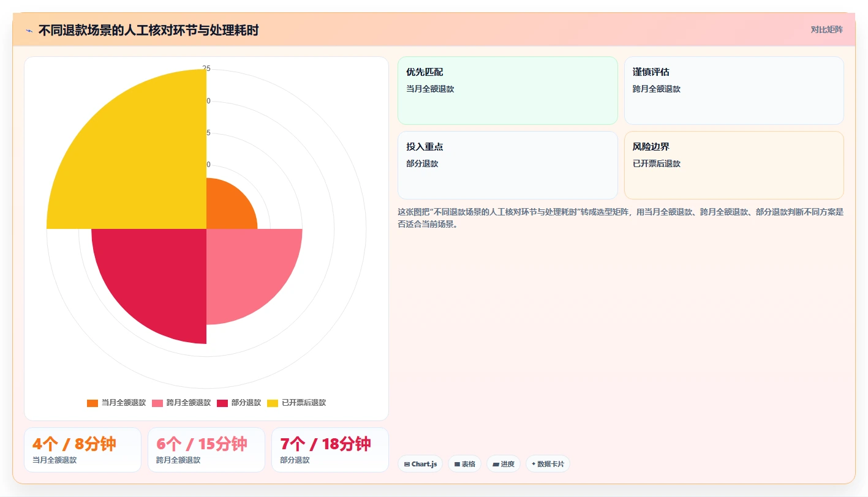This screenshot has height=497, width=868.
Task: Select the orange 当月全额退款 chart segment
Action: 227,209
